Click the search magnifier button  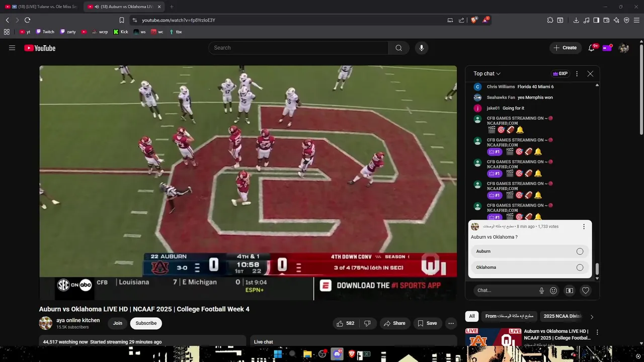[x=398, y=48]
